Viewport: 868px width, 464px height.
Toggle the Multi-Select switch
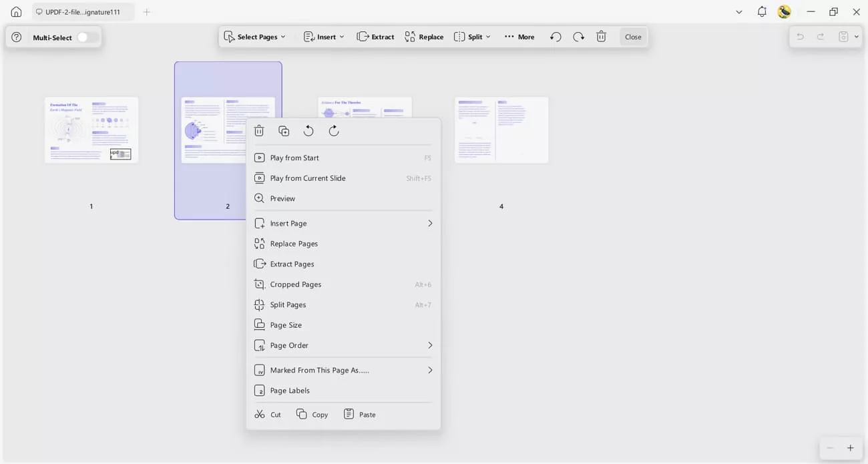(x=86, y=37)
